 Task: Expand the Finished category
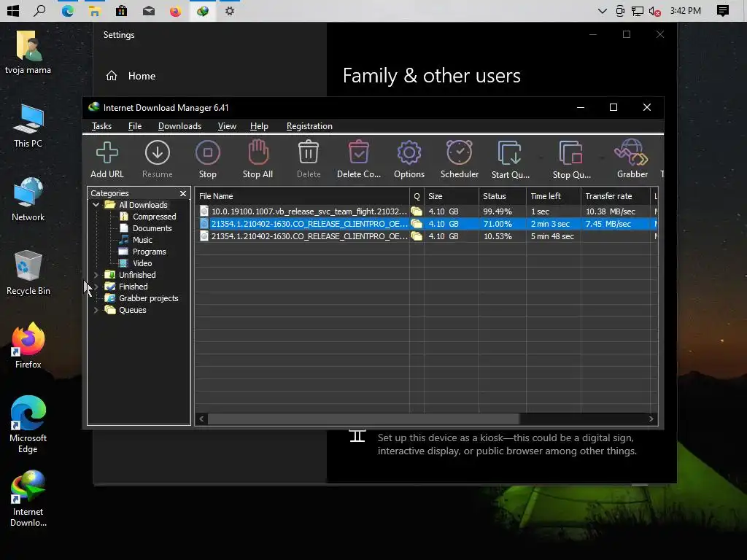pos(96,287)
